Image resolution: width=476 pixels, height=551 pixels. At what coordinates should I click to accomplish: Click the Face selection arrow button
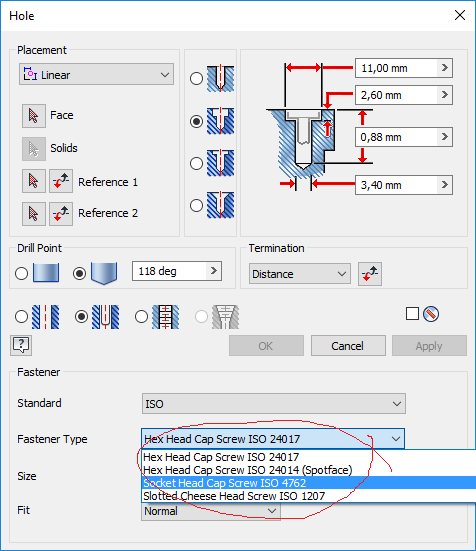[x=34, y=116]
